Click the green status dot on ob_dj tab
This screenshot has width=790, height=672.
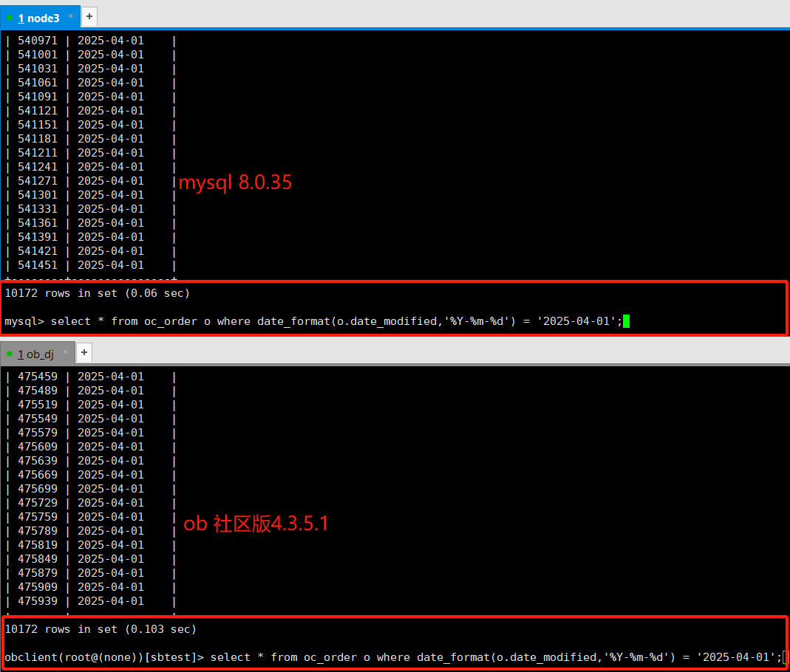pos(10,354)
